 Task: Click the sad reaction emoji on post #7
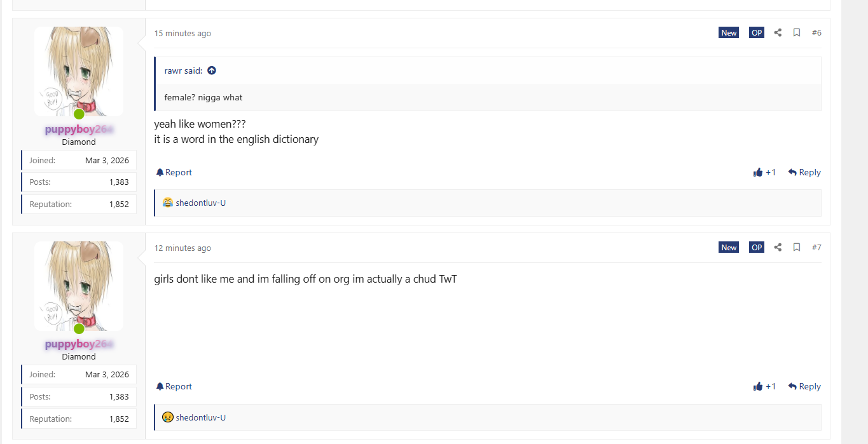coord(168,417)
